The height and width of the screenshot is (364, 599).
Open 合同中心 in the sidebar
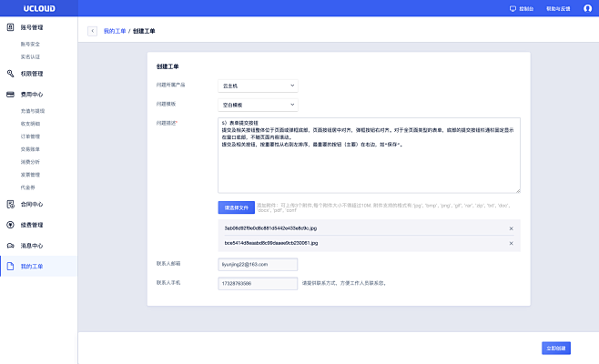[x=31, y=204]
